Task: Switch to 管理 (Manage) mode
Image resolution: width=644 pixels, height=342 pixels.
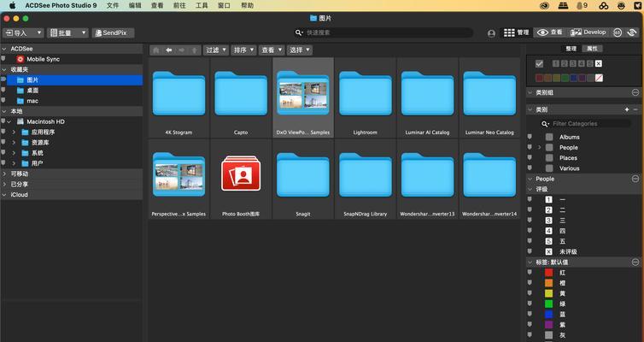Action: pos(516,32)
